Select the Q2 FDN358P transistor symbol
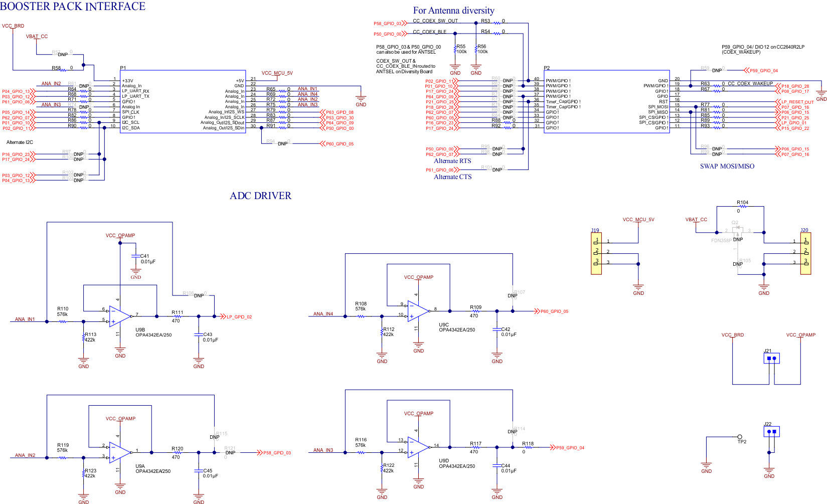This screenshot has width=827, height=504. pyautogui.click(x=737, y=232)
